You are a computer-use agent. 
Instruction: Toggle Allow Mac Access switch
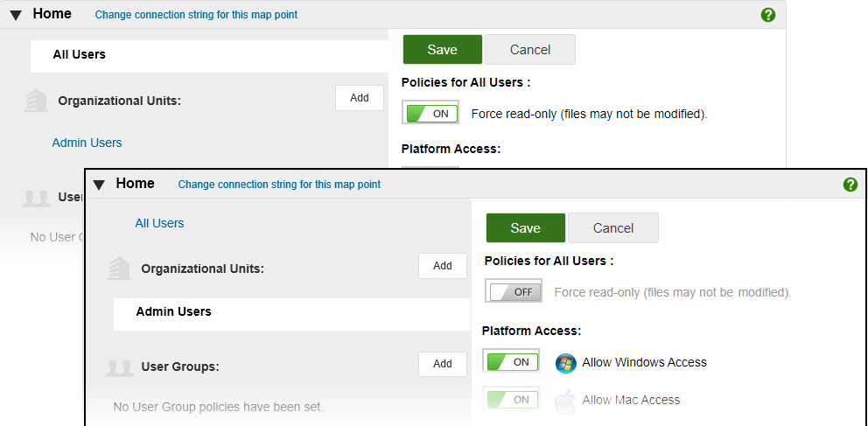click(512, 400)
